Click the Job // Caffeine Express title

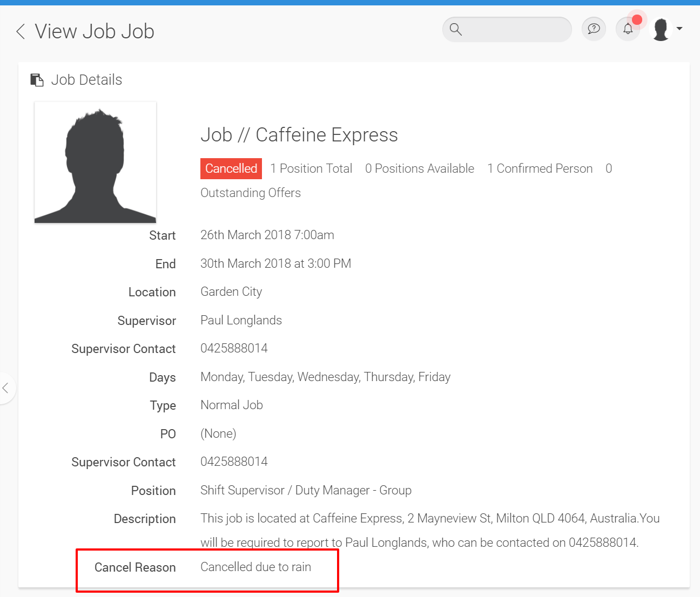click(x=299, y=135)
